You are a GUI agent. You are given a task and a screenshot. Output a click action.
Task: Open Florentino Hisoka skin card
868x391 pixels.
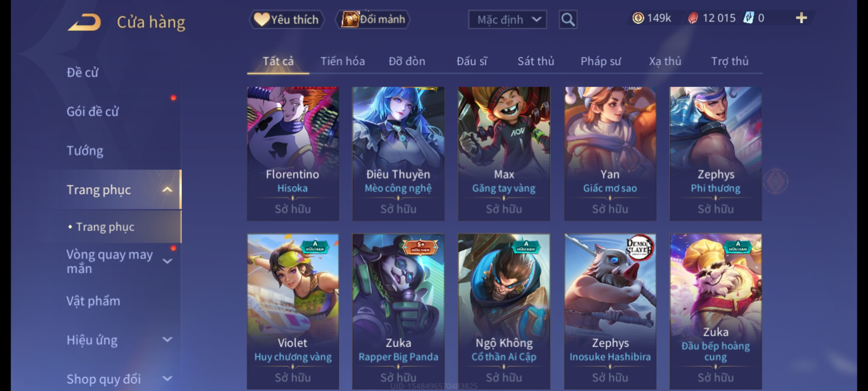(293, 154)
